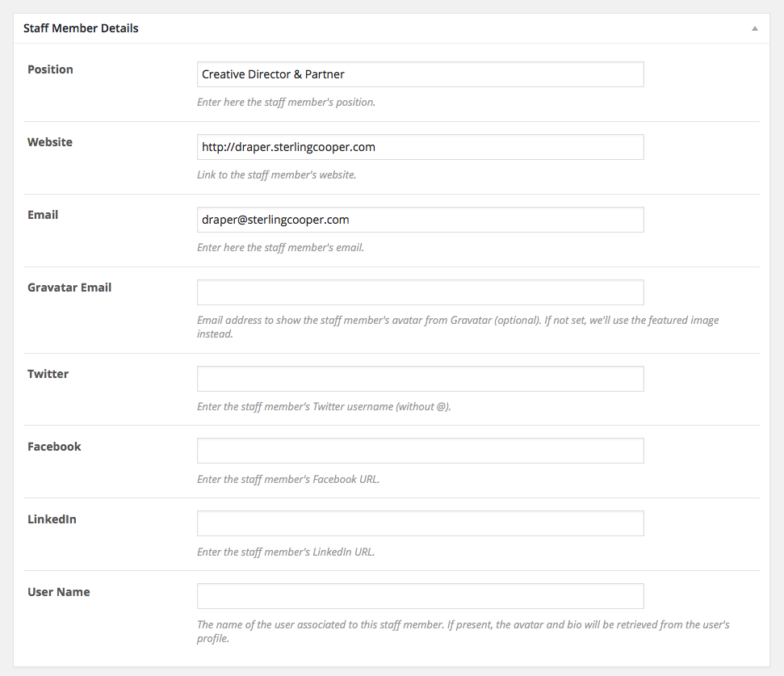
Task: Select the Email input box
Action: [420, 220]
